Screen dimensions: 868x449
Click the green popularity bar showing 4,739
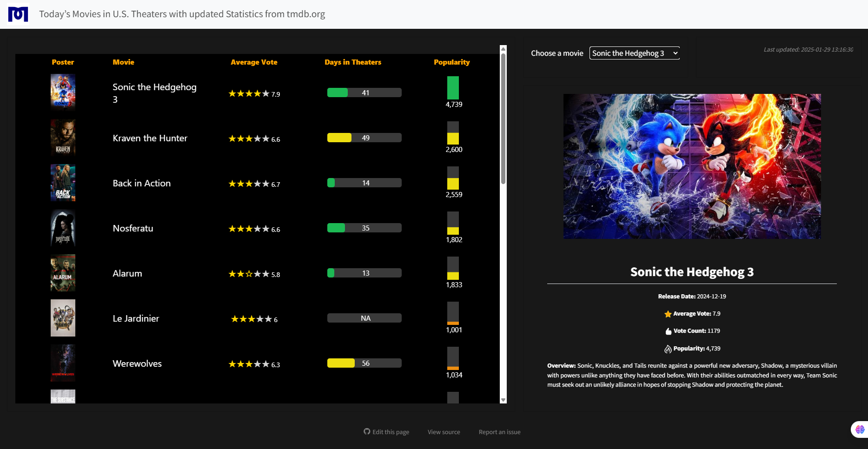click(453, 88)
